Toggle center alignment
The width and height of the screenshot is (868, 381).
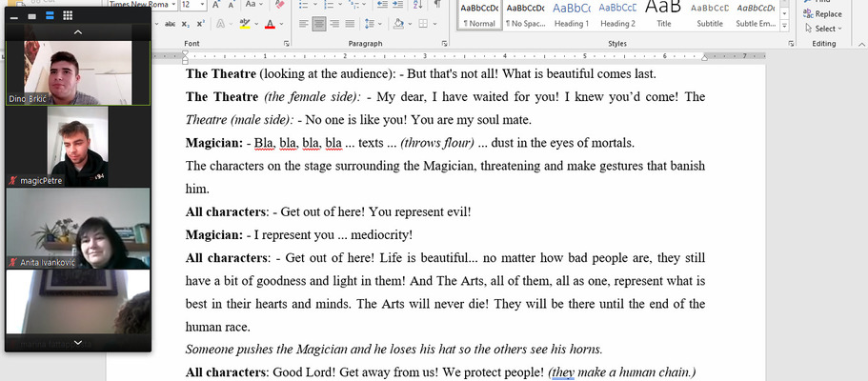point(319,24)
